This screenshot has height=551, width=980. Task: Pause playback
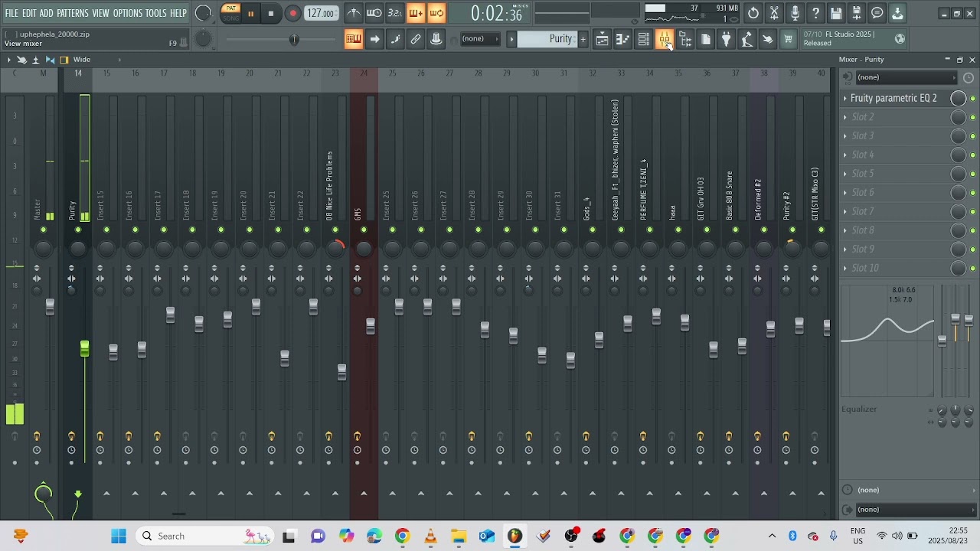pyautogui.click(x=250, y=14)
